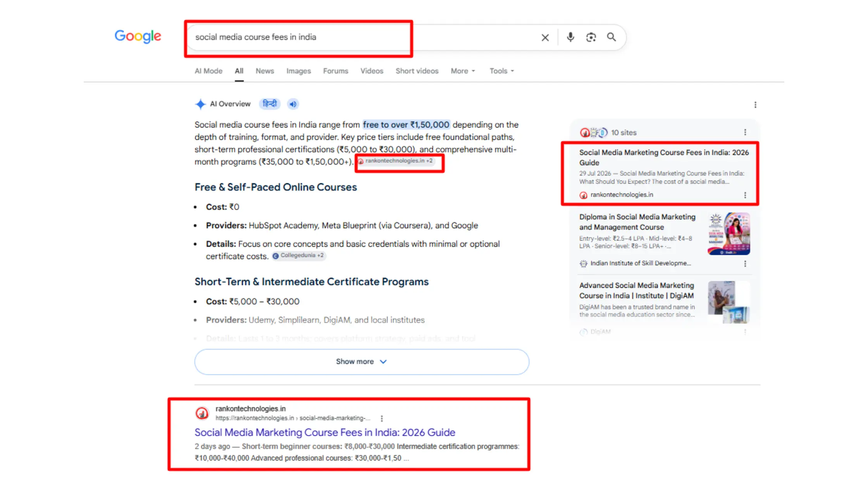Expand the More search filters dropdown
Screen dimensions: 868x488
pyautogui.click(x=463, y=71)
